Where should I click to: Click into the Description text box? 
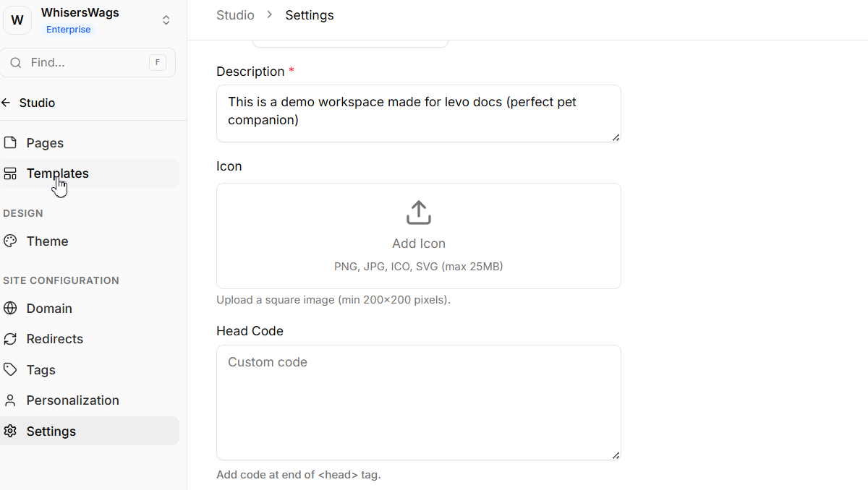(418, 112)
